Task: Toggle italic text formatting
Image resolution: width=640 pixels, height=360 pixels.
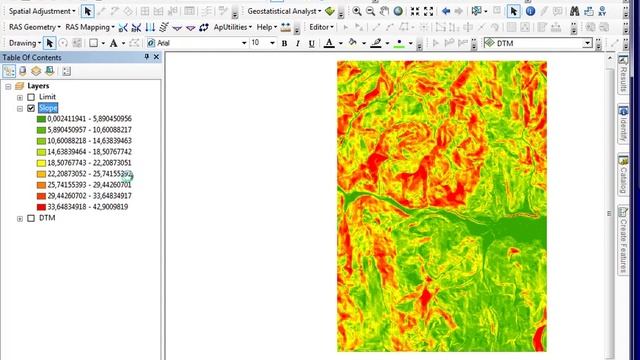Action: click(x=298, y=43)
